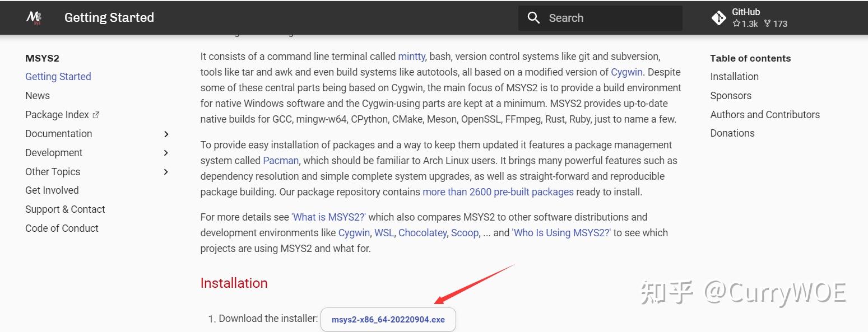Click the 173 forks count

coord(776,24)
